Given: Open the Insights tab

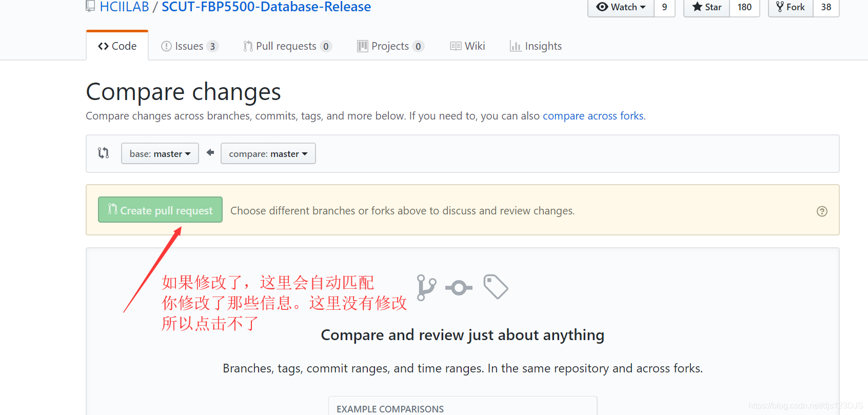Looking at the screenshot, I should [536, 46].
